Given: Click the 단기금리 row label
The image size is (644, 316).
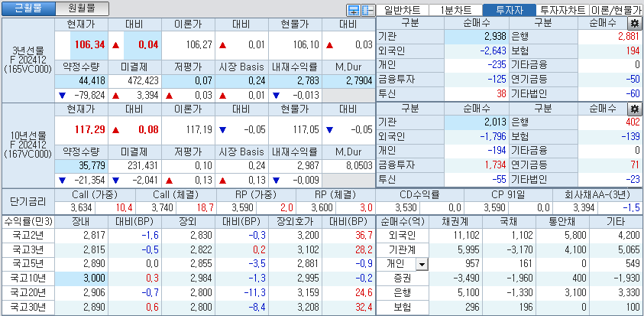Looking at the screenshot, I should pos(28,202).
